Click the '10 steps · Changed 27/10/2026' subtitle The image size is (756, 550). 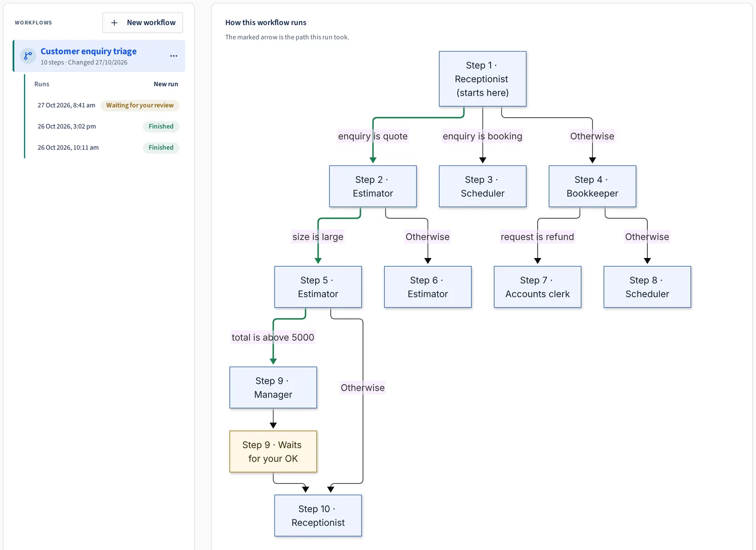[x=84, y=62]
